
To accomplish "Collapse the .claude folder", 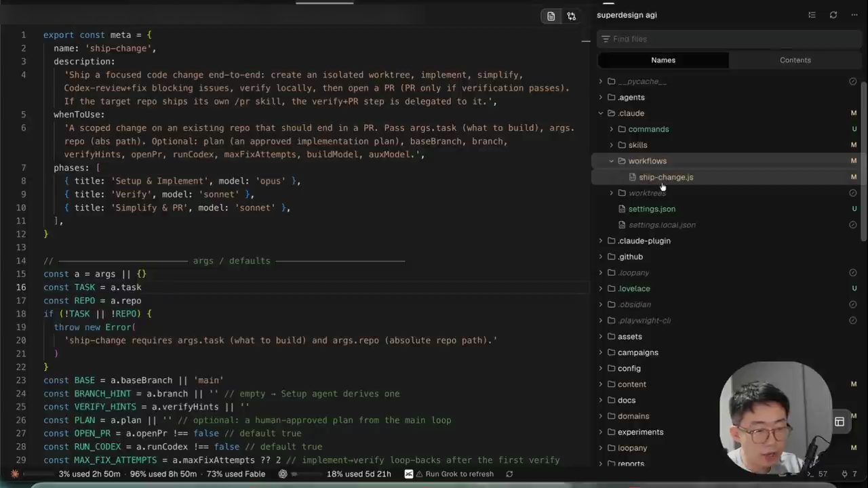I will click(601, 113).
